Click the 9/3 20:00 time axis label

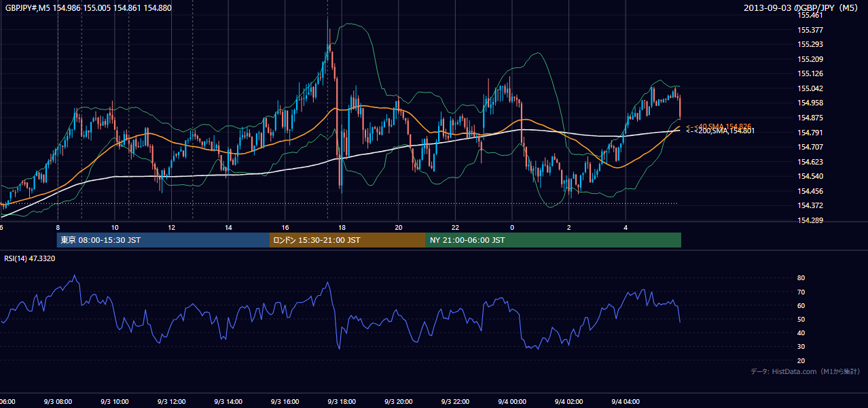398,402
